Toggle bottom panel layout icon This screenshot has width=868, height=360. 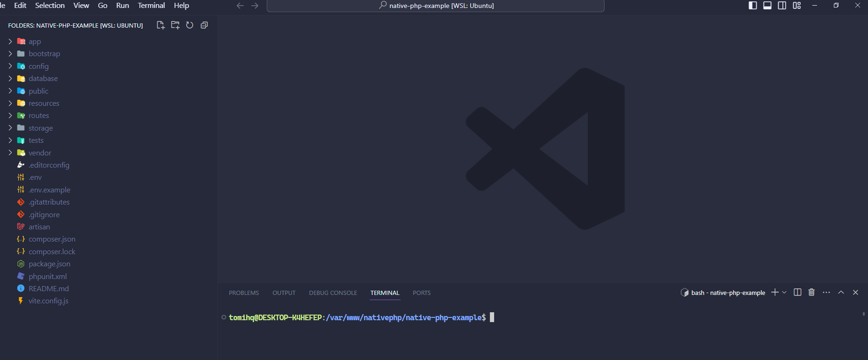pos(767,6)
